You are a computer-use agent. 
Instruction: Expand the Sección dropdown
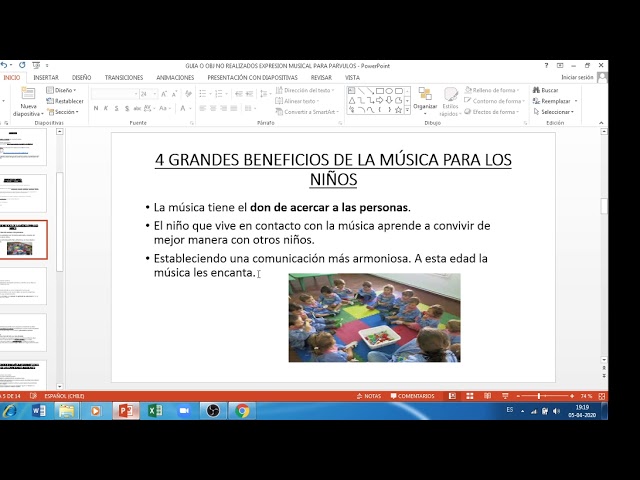(63, 112)
